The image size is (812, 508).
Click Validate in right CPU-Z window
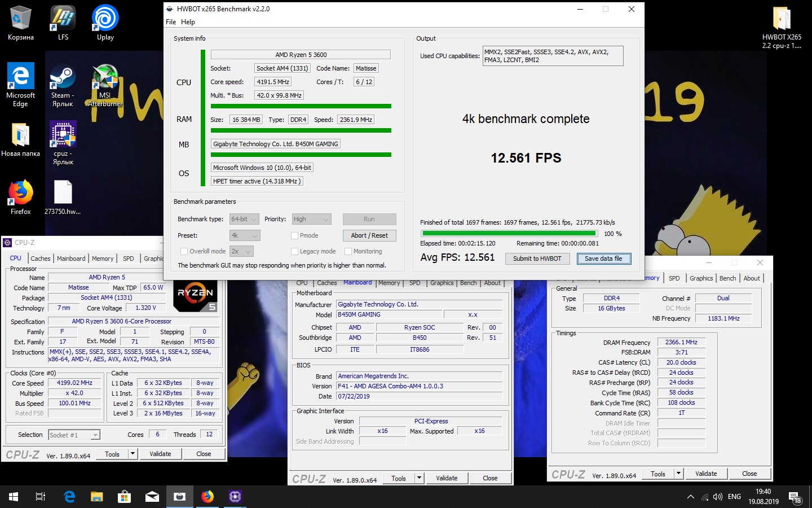706,474
